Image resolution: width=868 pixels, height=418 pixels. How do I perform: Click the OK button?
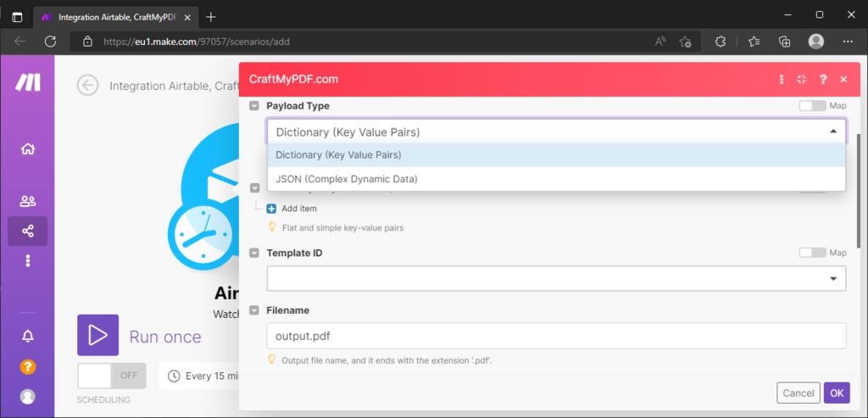(x=837, y=393)
